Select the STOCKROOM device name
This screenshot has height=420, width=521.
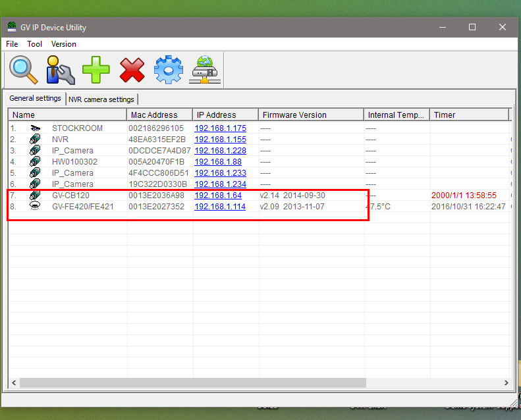point(77,128)
